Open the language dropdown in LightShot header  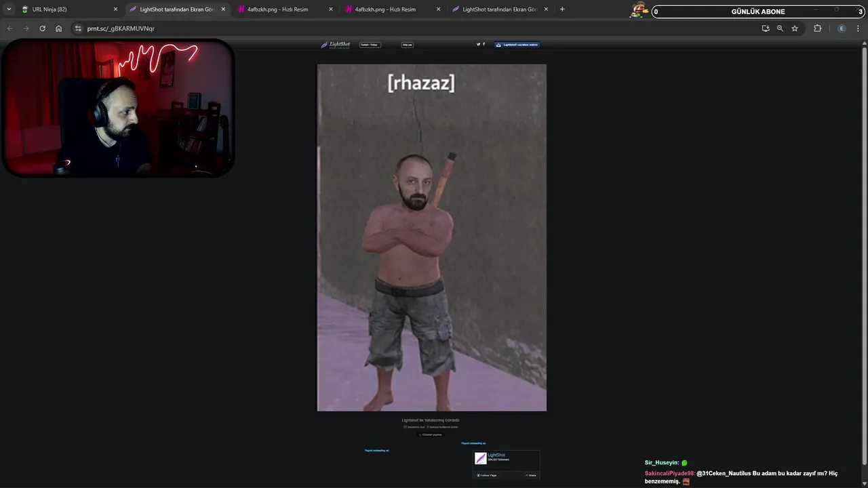click(370, 45)
